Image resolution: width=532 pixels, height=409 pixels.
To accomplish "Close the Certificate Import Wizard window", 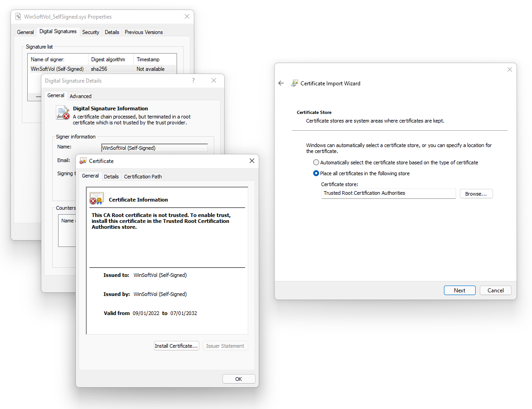I will click(510, 69).
